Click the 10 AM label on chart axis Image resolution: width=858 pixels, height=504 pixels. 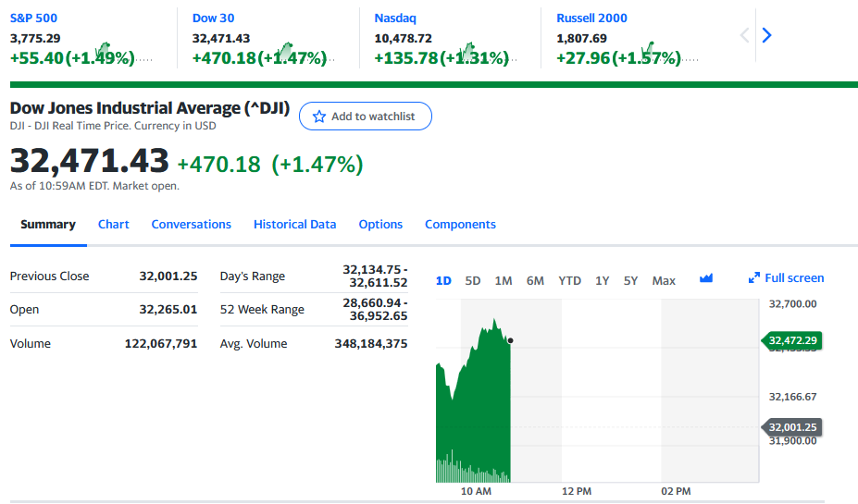coord(476,491)
